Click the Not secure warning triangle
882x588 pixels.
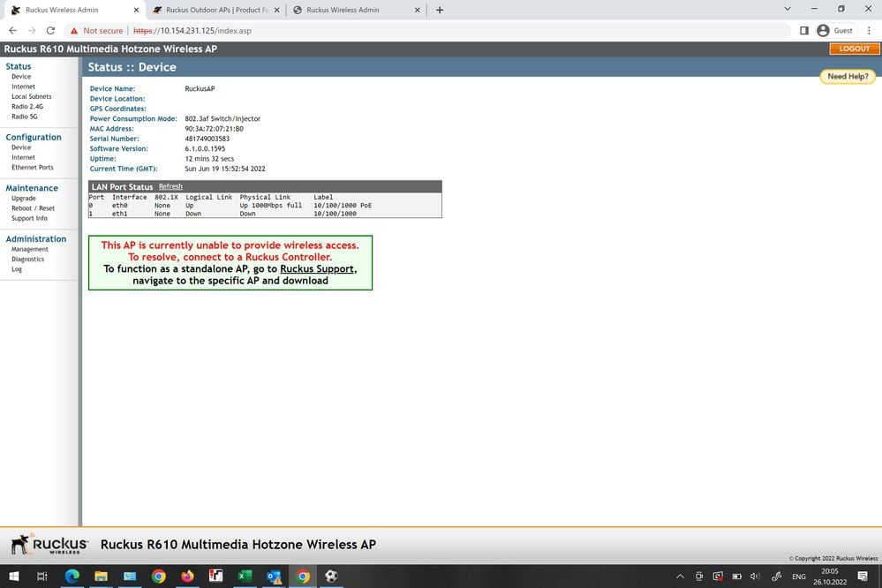73,31
